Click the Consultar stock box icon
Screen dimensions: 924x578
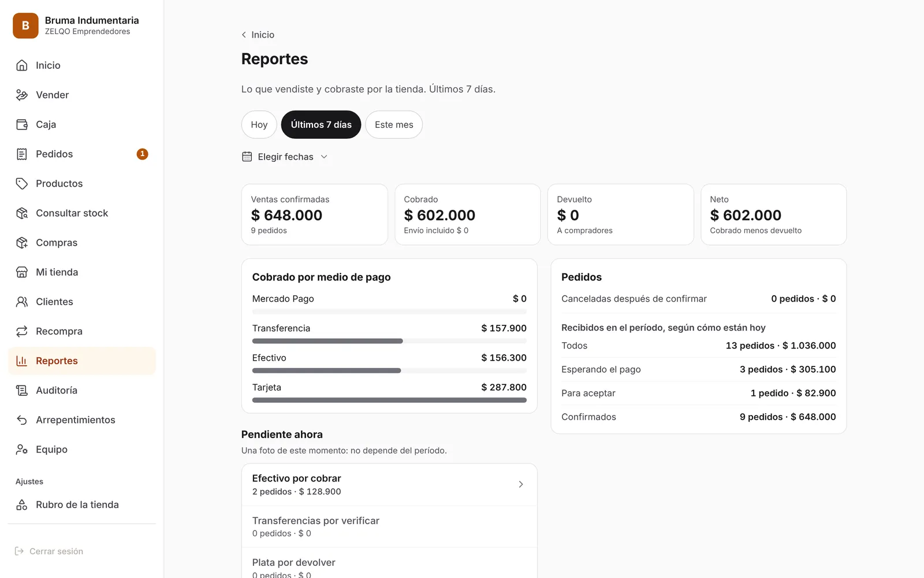pos(22,213)
